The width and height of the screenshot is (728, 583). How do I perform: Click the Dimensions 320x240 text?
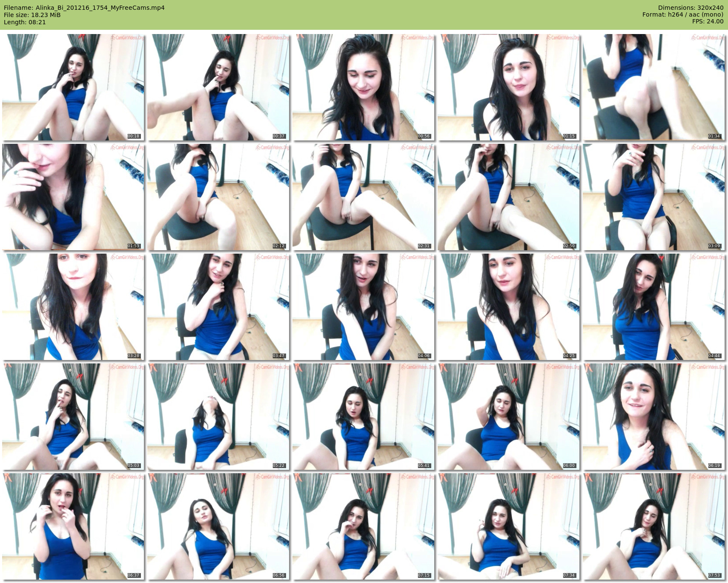coord(690,8)
